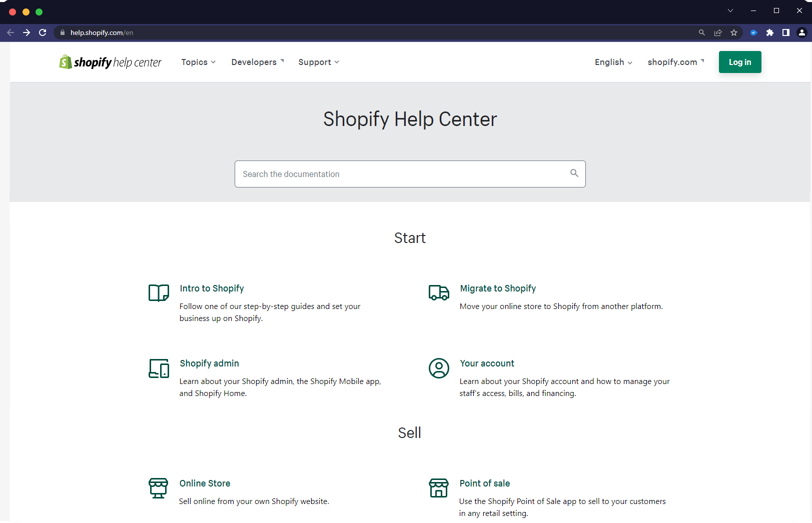
Task: Click the Migrate to Shopify truck icon
Action: (x=439, y=292)
